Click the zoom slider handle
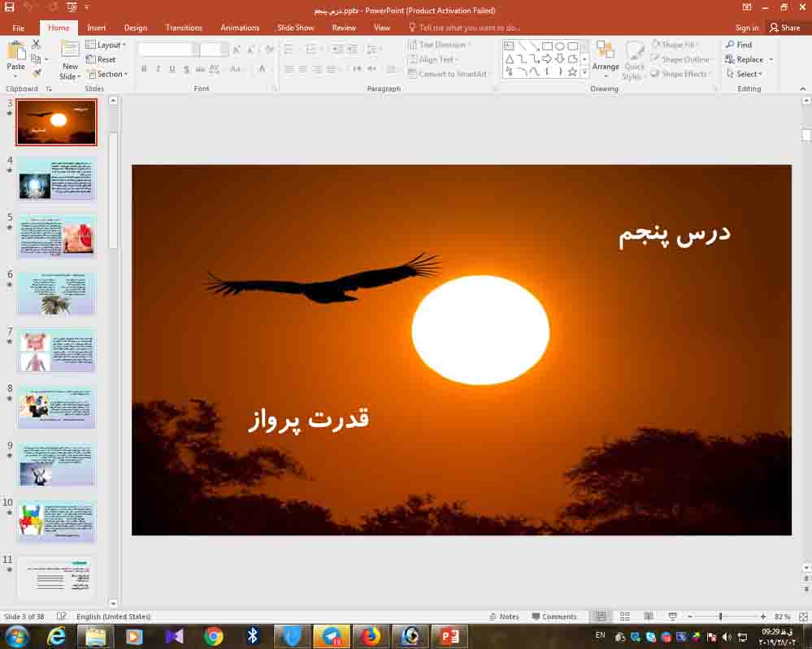 tap(720, 617)
